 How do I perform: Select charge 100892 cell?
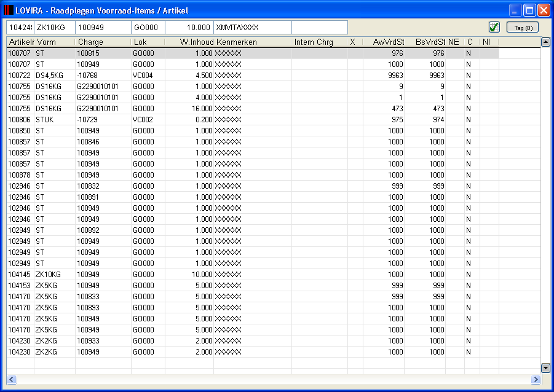tap(103, 230)
